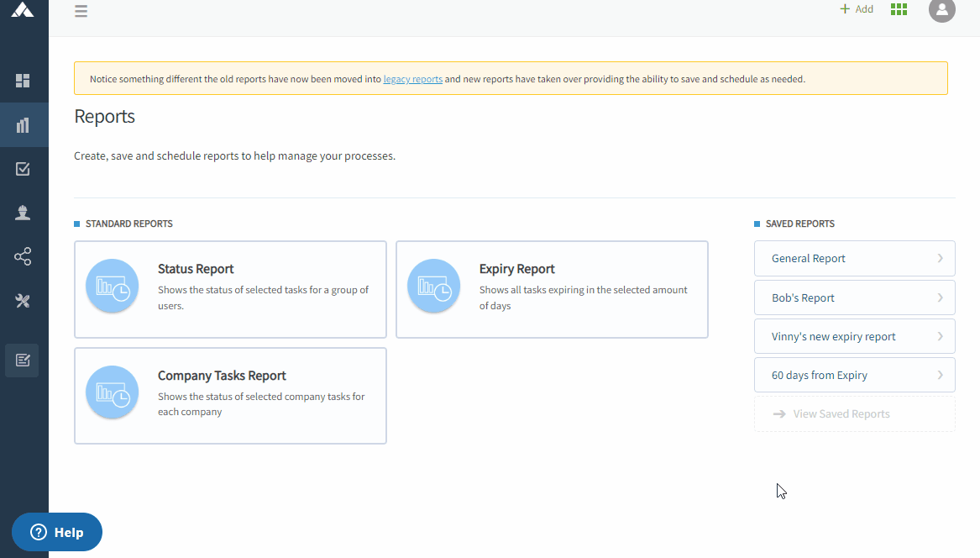The image size is (980, 558).
Task: Open the workers hard hat sidebar icon
Action: [x=23, y=213]
